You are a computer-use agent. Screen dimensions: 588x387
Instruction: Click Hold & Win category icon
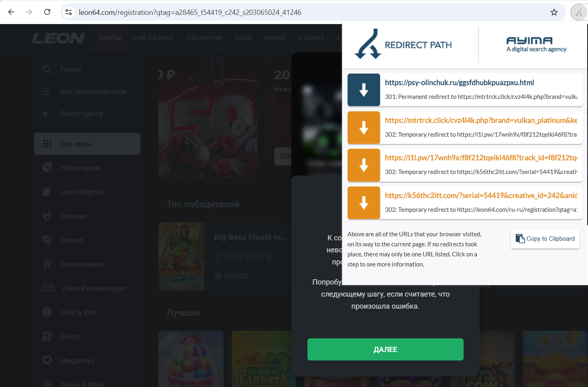point(47,312)
